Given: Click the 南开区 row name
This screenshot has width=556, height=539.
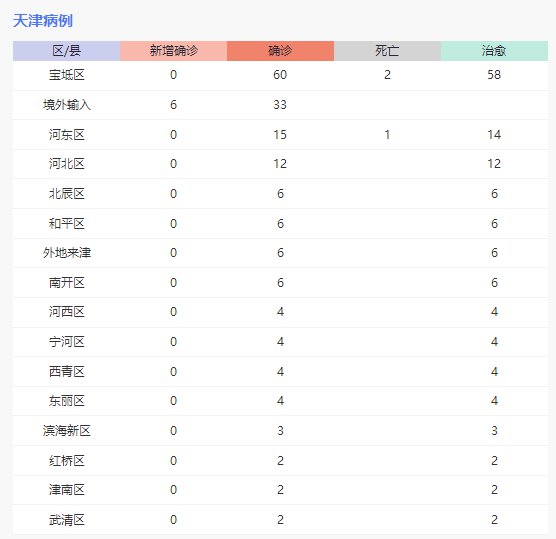Looking at the screenshot, I should pos(67,283).
